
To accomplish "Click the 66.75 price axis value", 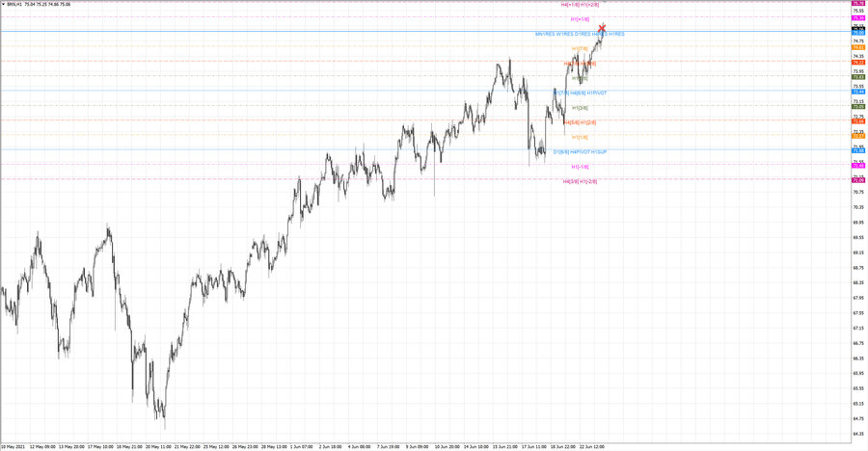I will 858,343.
